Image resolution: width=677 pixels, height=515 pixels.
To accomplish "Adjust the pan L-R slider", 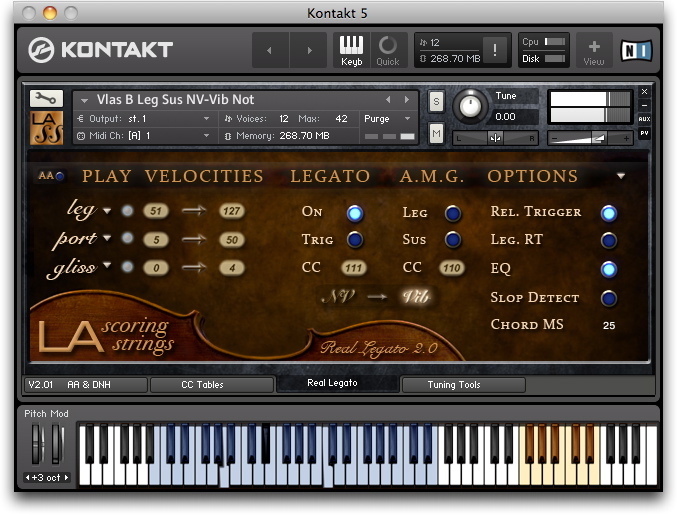I will pos(495,138).
